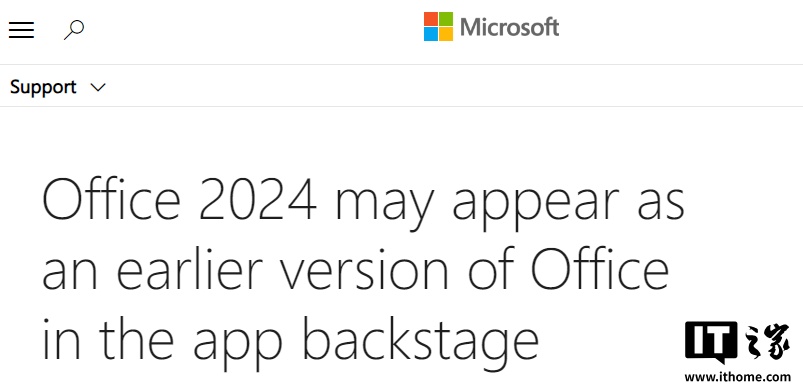This screenshot has width=803, height=392.
Task: Expand the Support dropdown chevron
Action: click(98, 87)
